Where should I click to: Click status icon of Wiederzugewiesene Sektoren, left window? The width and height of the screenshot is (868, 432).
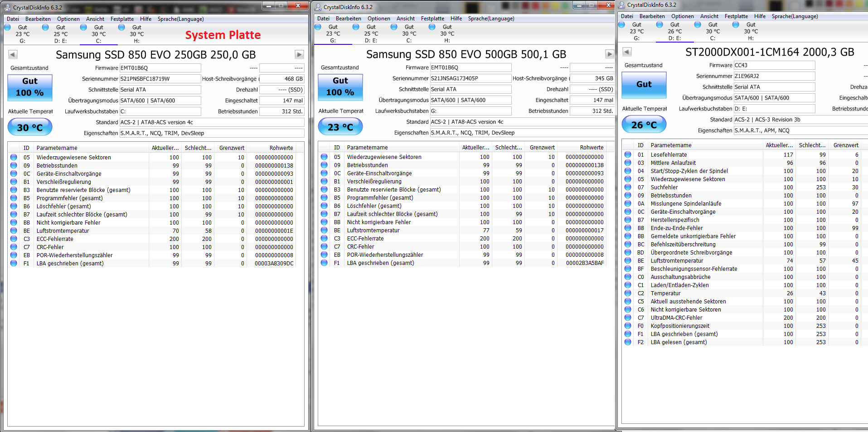coord(14,157)
